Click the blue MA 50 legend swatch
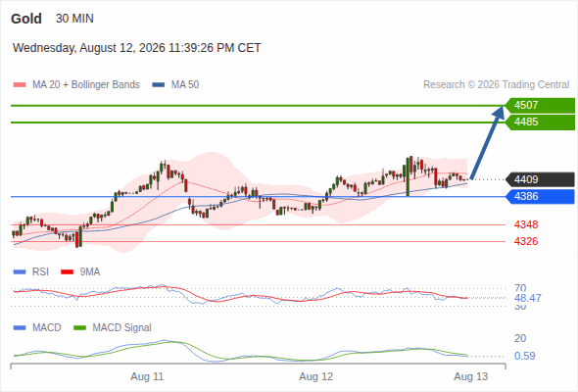 (158, 85)
